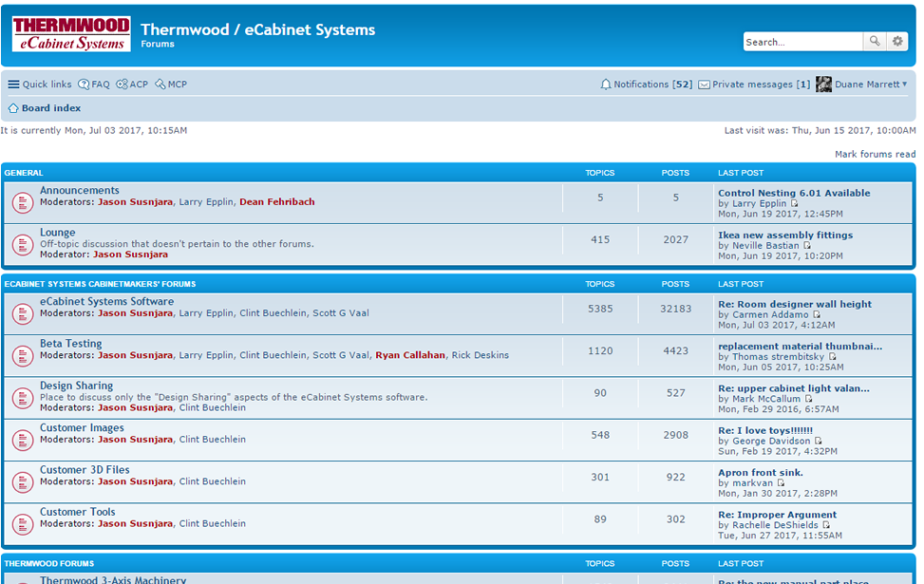This screenshot has height=584, width=924.
Task: Open the Customer Images forum
Action: click(x=82, y=428)
